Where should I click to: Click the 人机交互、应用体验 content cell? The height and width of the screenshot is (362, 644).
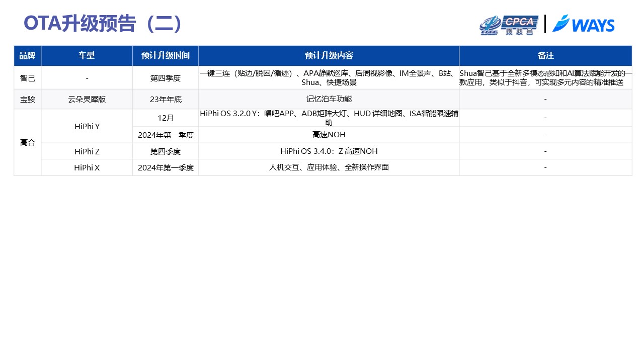click(329, 167)
